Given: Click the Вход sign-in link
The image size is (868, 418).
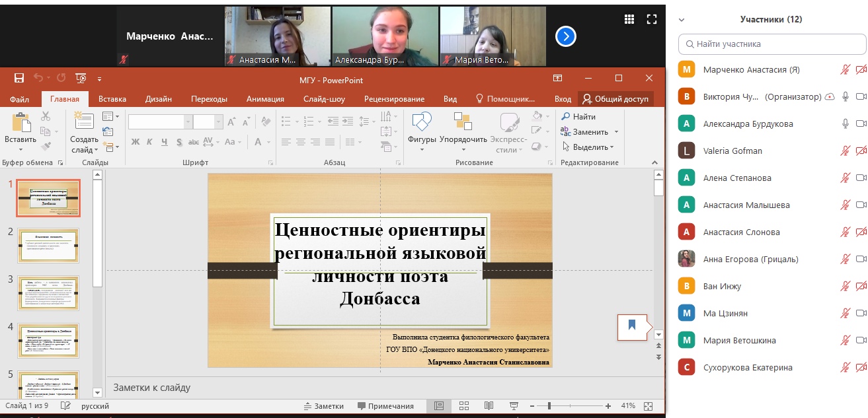Looking at the screenshot, I should (563, 99).
